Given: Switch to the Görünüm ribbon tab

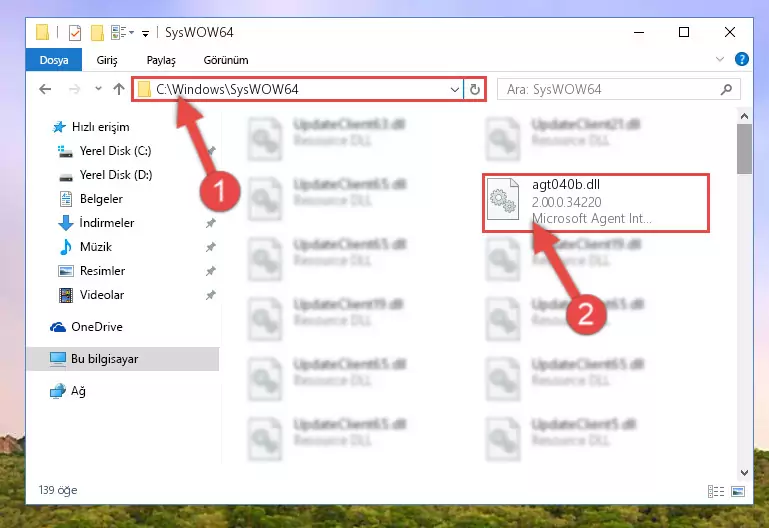Looking at the screenshot, I should click(x=226, y=60).
